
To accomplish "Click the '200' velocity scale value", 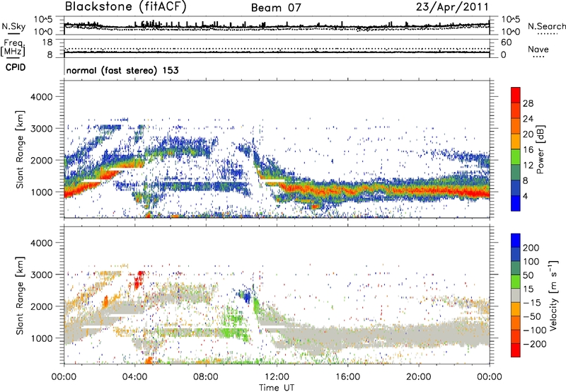I will [x=531, y=248].
